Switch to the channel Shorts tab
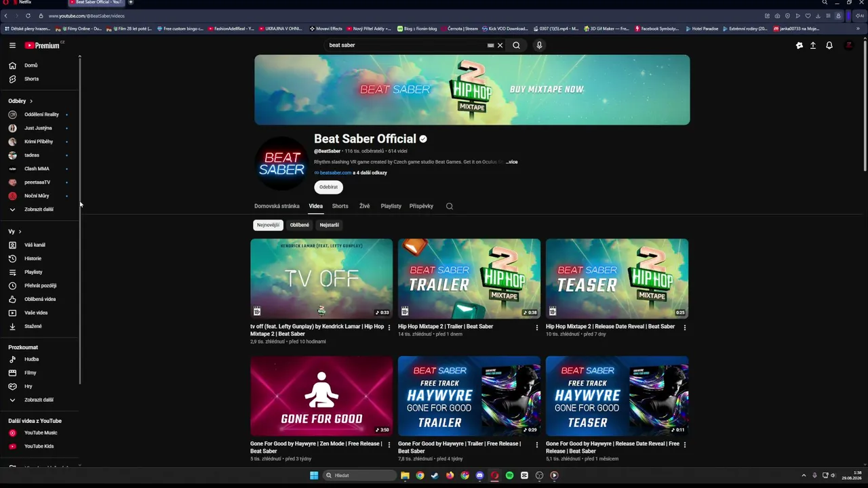Screen dimensions: 868x488 click(x=340, y=206)
